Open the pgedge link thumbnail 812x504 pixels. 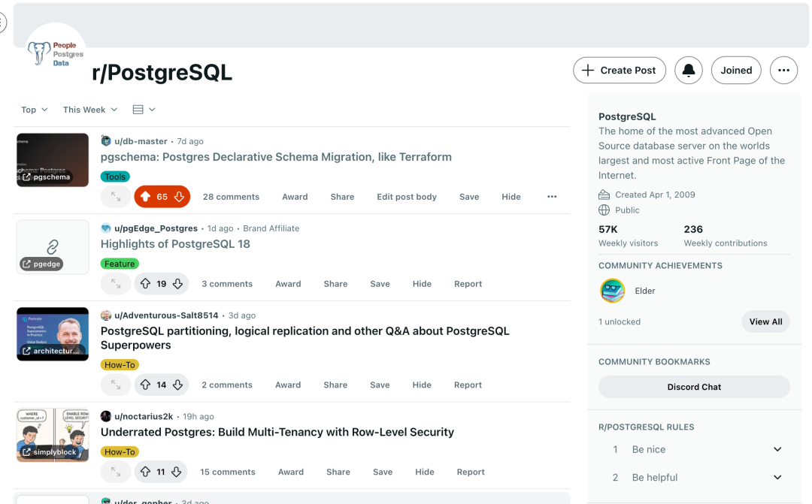point(53,247)
